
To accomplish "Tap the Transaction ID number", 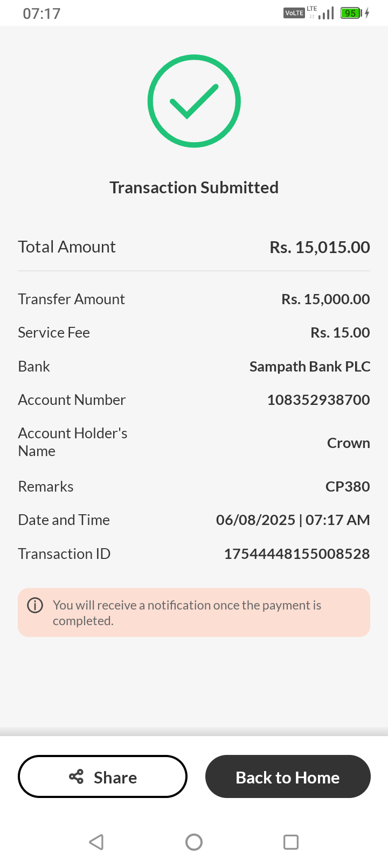I will click(x=297, y=554).
